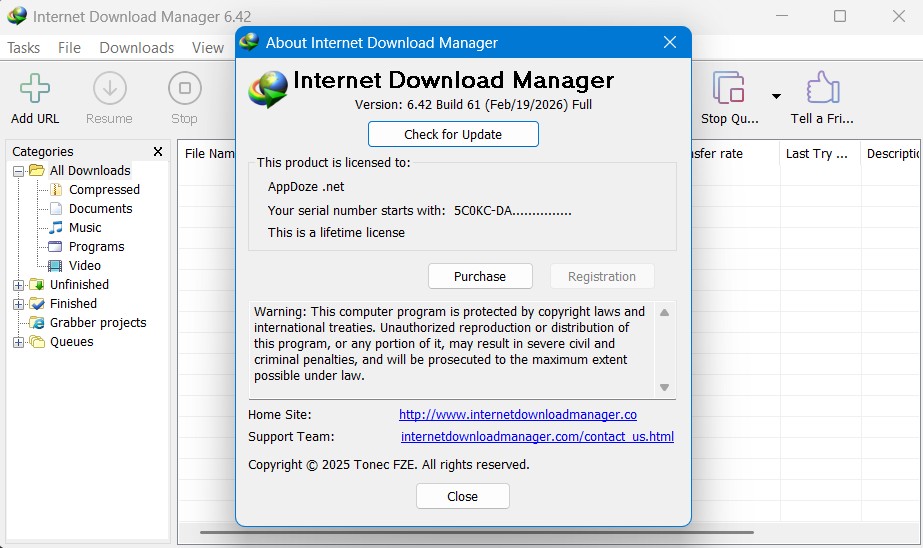Click the Stop Queue toolbar icon
923x548 pixels.
(x=729, y=88)
